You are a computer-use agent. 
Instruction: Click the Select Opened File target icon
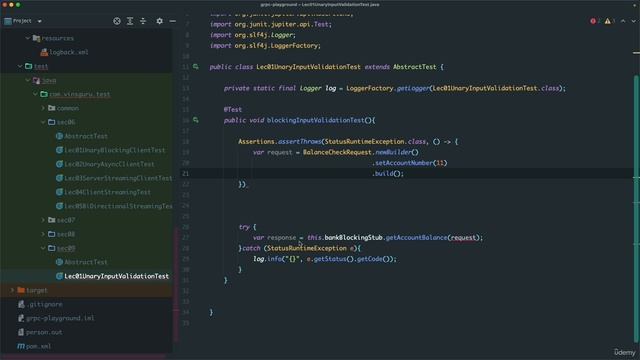(117, 21)
